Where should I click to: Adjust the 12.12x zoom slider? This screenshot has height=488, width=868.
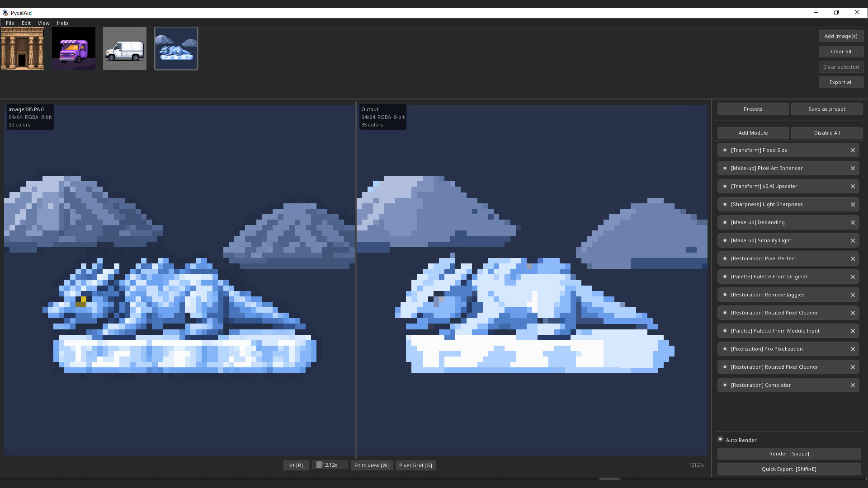pos(330,465)
